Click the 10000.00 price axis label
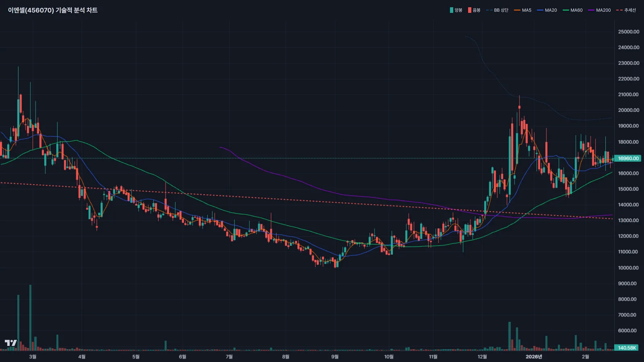 tap(628, 268)
